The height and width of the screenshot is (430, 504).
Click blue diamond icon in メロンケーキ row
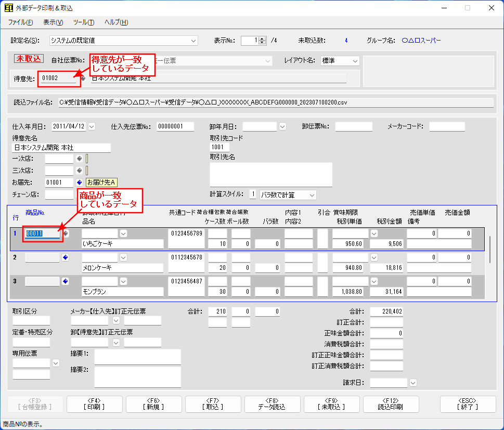tap(65, 257)
